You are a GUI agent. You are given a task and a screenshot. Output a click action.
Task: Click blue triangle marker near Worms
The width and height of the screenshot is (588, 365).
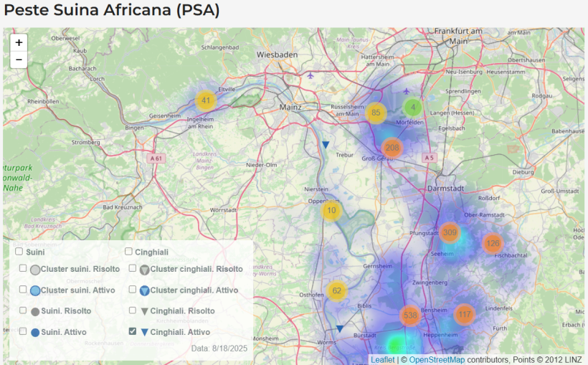340,328
